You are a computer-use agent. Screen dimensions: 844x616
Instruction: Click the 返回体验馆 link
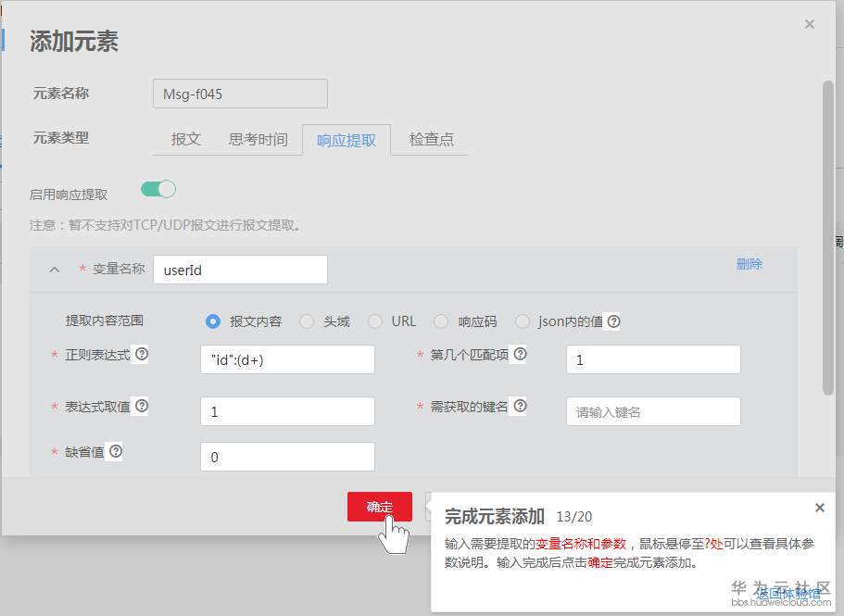788,594
